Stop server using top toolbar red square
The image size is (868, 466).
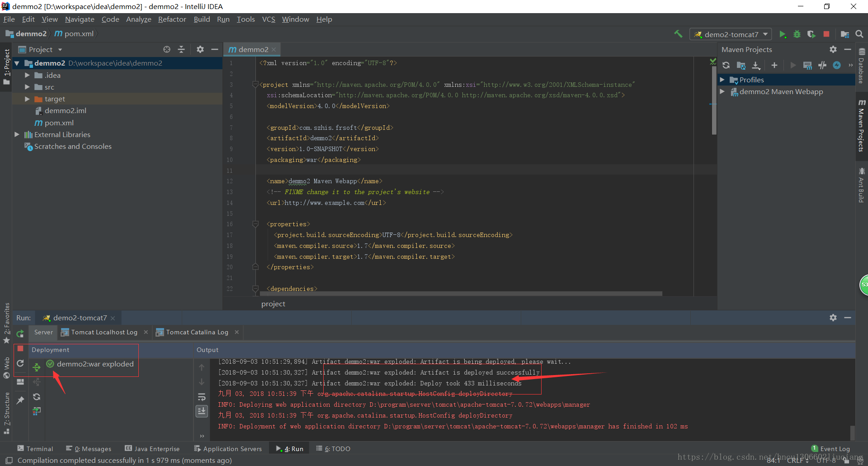(826, 34)
